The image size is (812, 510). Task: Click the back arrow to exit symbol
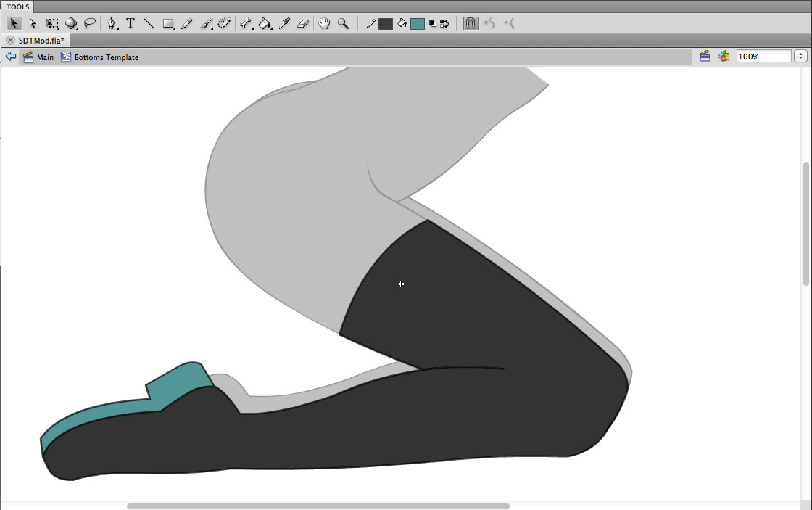click(x=11, y=57)
